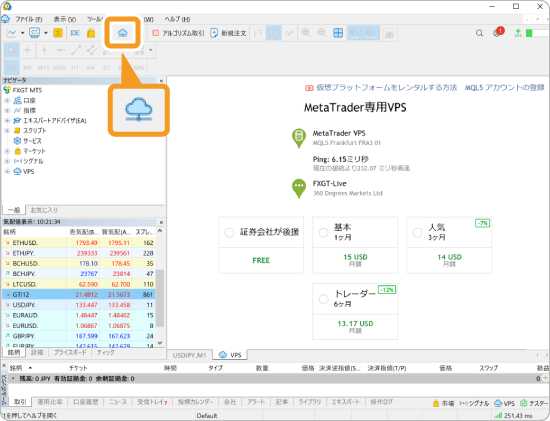Open the chat notification icon with red badge
Viewport: 550px width, 421px height.
pos(498,32)
